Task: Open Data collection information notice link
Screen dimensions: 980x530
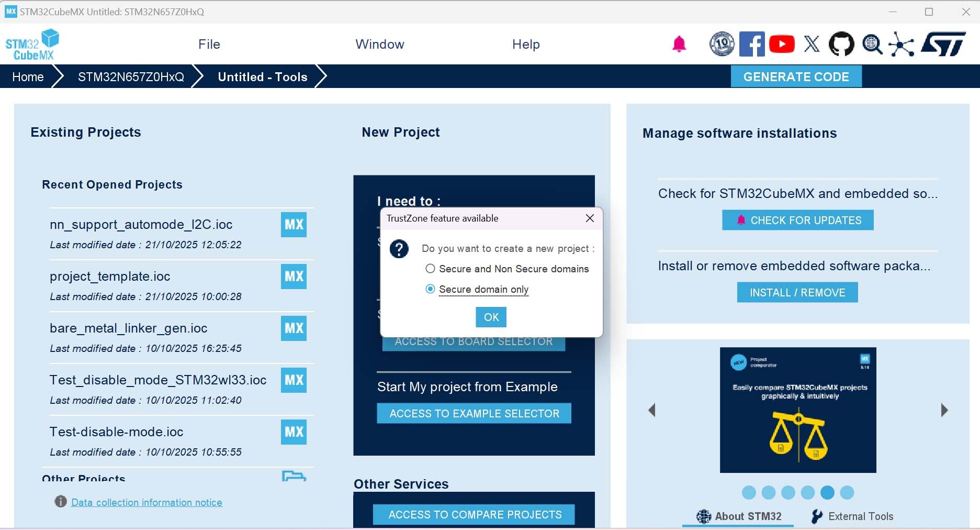Action: tap(147, 502)
